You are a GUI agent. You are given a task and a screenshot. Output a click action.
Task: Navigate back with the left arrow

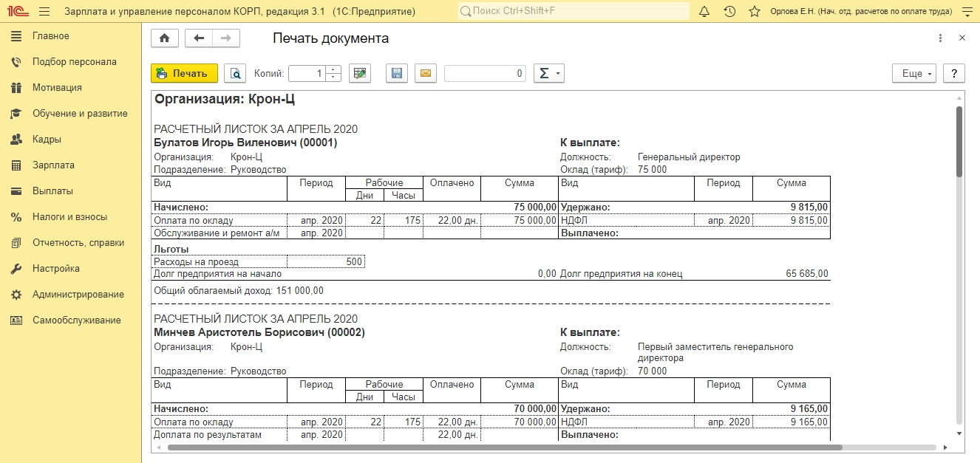click(198, 38)
